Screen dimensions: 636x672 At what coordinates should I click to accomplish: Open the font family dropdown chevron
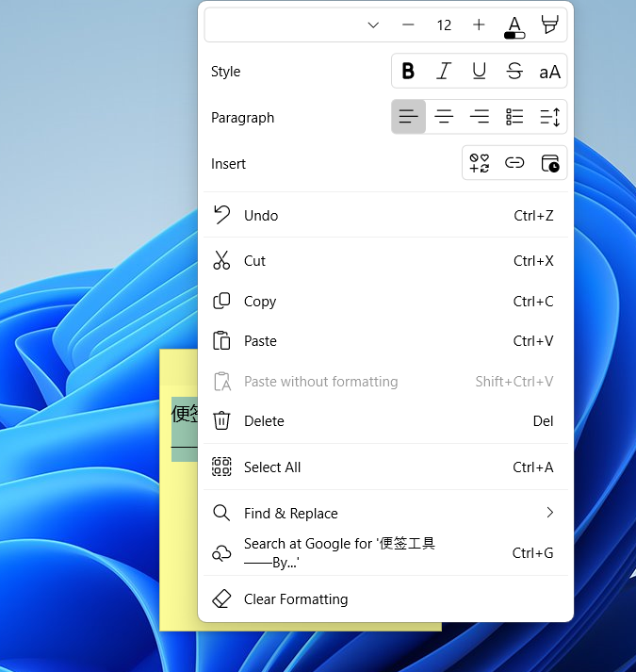coord(373,25)
